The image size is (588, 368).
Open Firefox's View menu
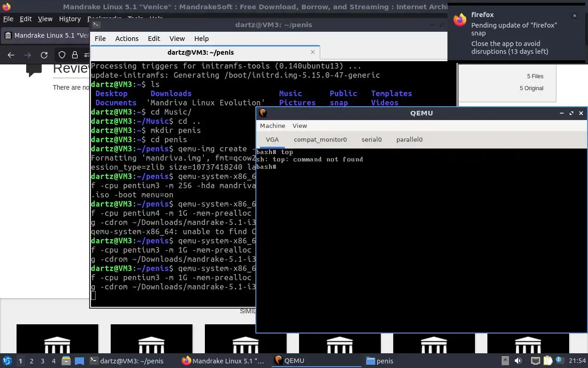pyautogui.click(x=45, y=19)
